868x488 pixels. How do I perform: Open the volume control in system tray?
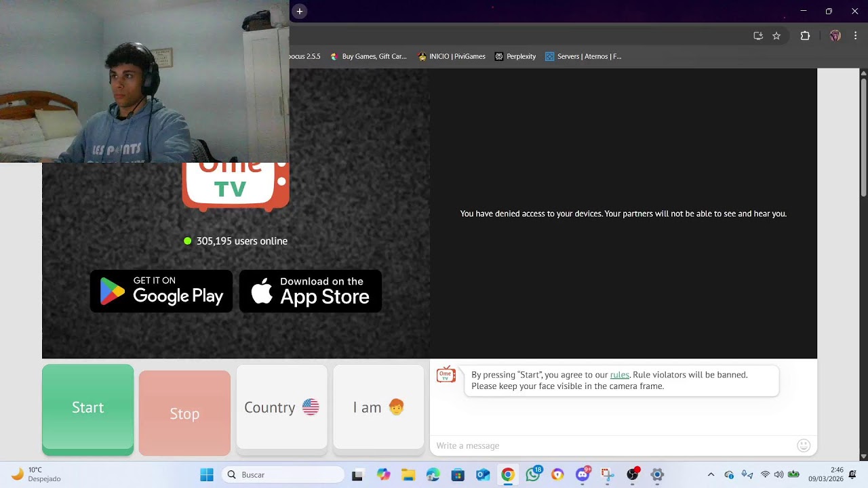[778, 474]
